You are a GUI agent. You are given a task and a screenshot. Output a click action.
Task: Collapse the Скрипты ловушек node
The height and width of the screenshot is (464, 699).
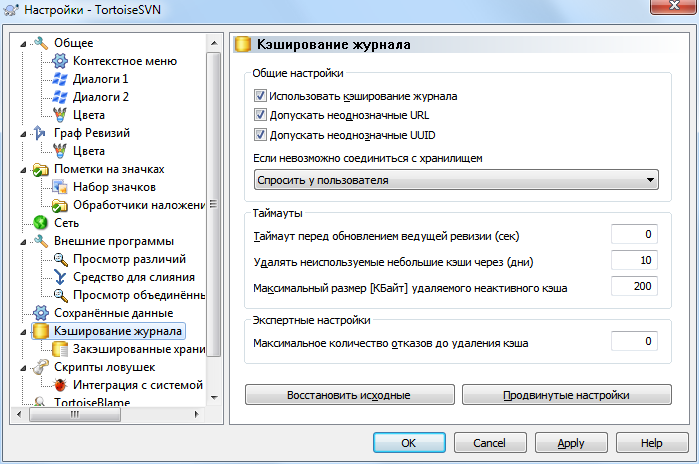23,368
